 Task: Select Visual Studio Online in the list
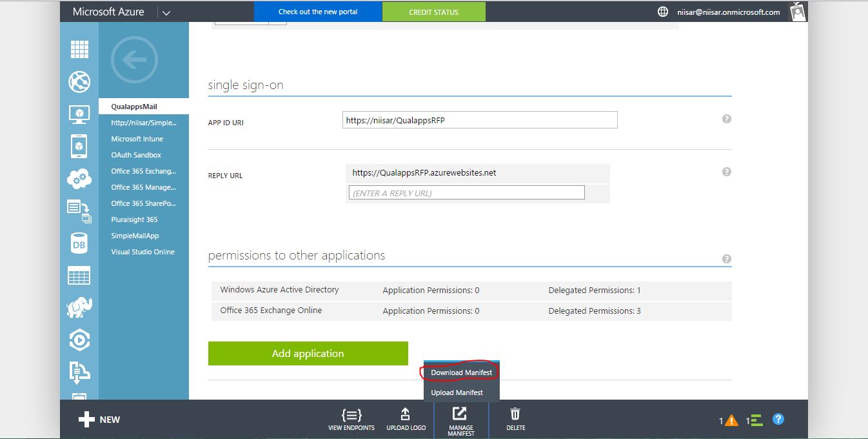[x=144, y=252]
